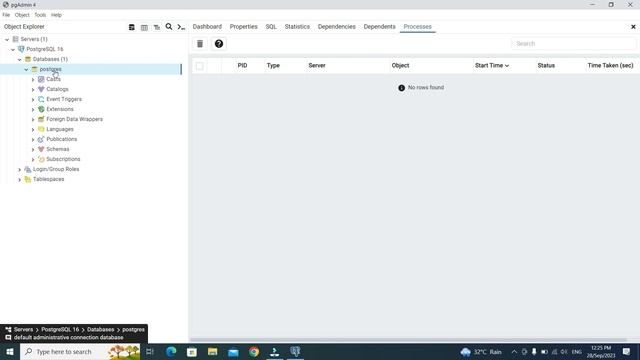Click the Object column header

click(x=400, y=65)
